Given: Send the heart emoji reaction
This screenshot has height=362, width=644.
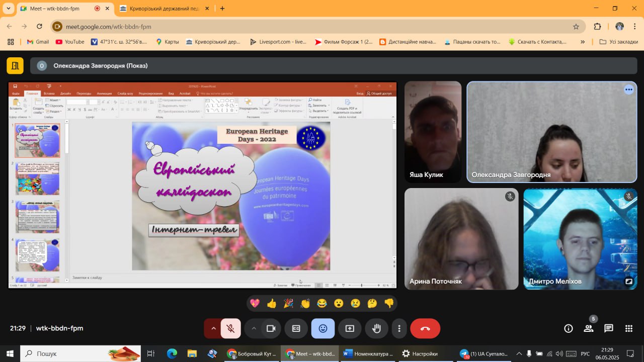Looking at the screenshot, I should pyautogui.click(x=255, y=303).
